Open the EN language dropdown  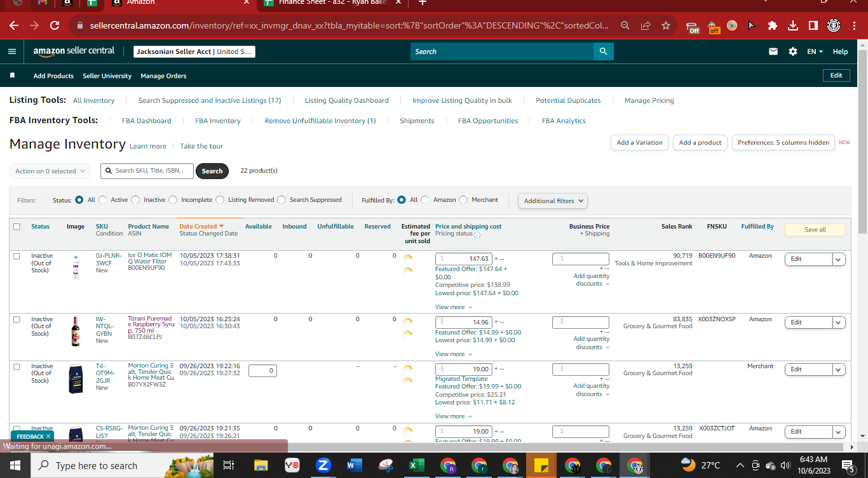815,51
